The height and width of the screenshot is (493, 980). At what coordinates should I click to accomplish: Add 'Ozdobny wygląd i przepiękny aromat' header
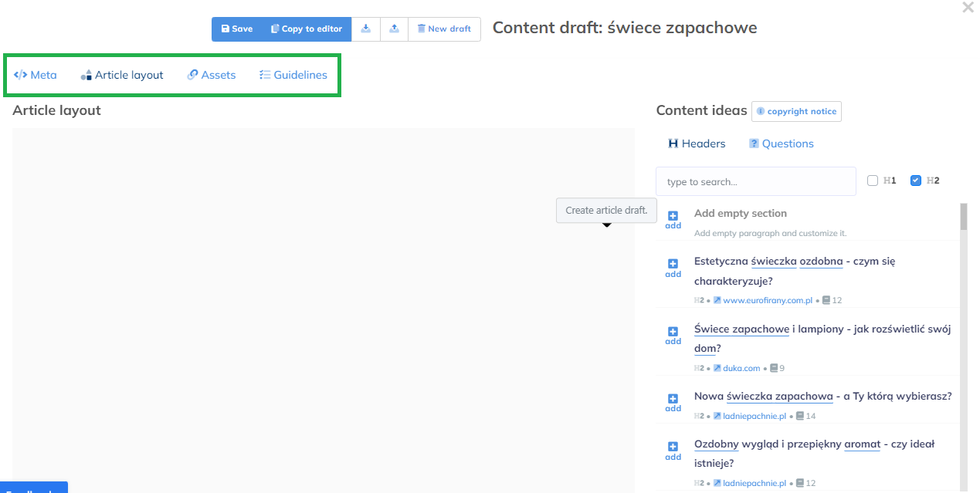point(673,447)
